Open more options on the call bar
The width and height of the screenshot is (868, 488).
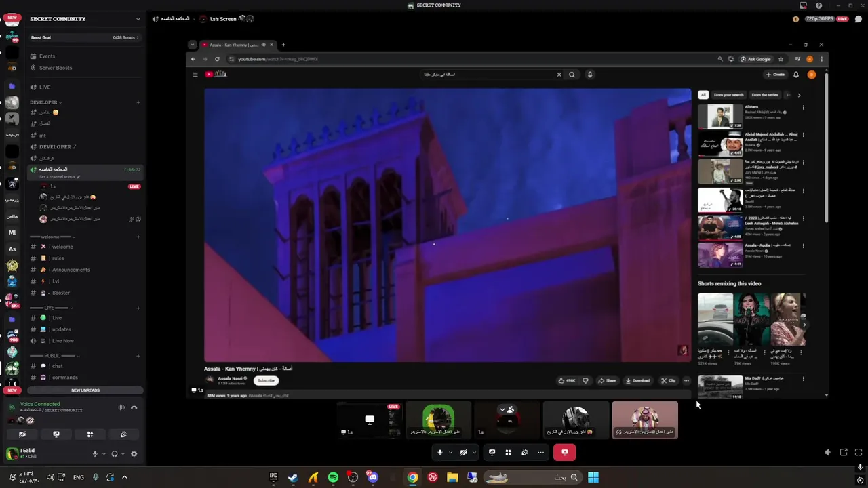coord(540,452)
